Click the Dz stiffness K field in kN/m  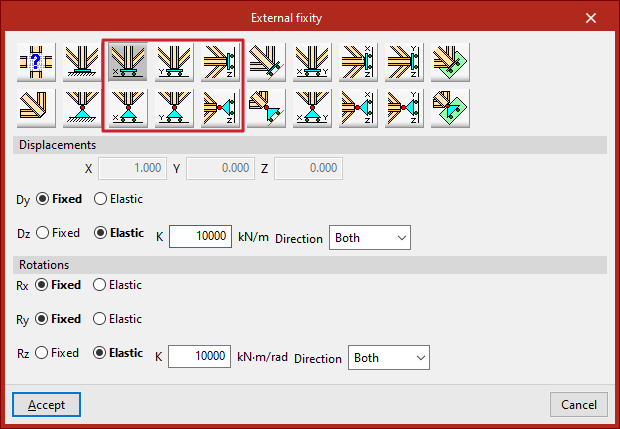click(200, 236)
